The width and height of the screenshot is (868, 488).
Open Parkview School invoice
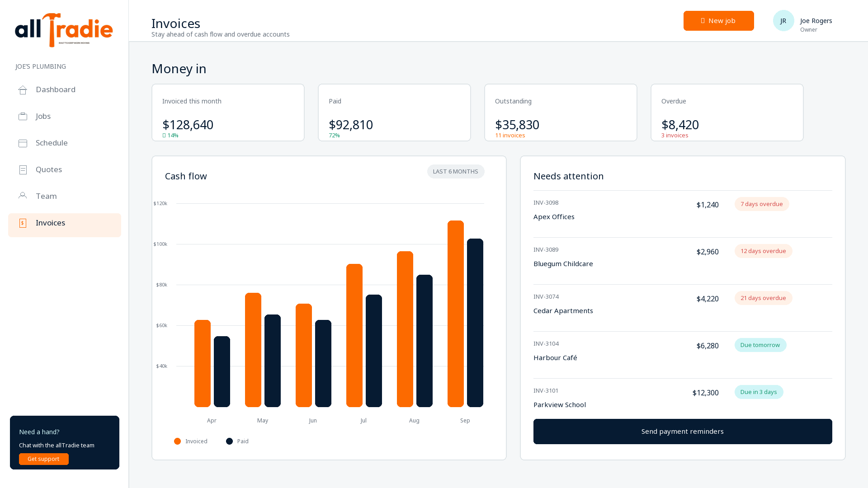click(x=683, y=399)
